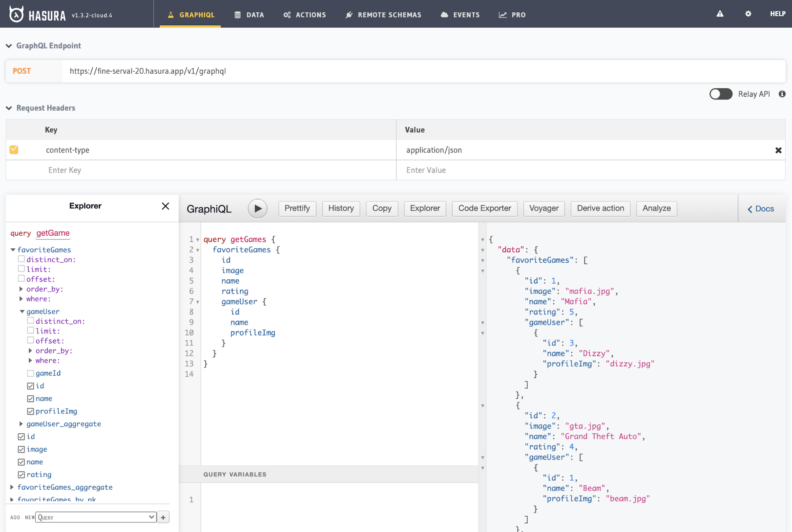The height and width of the screenshot is (532, 792).
Task: Expand gameUser where argument
Action: [x=31, y=361]
